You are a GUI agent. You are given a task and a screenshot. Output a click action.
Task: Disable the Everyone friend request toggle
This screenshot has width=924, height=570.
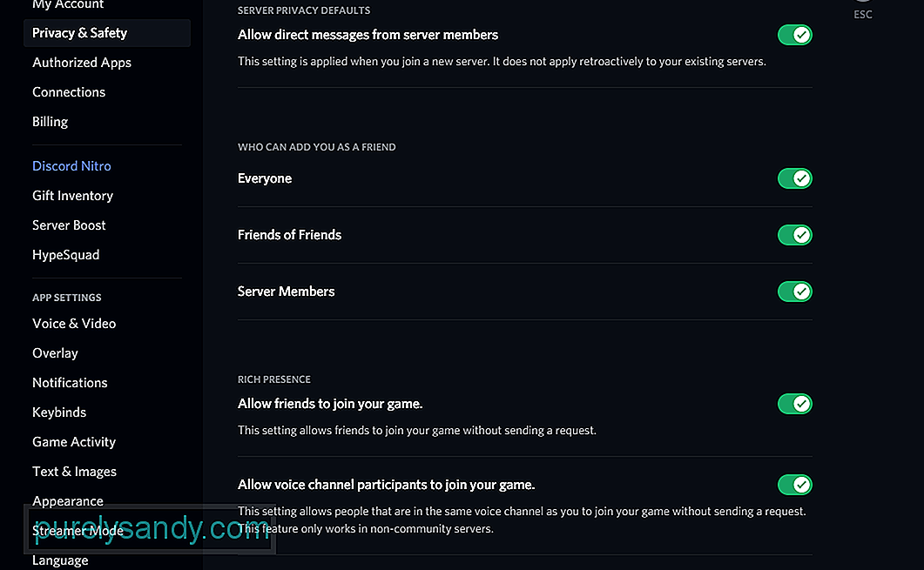point(794,178)
